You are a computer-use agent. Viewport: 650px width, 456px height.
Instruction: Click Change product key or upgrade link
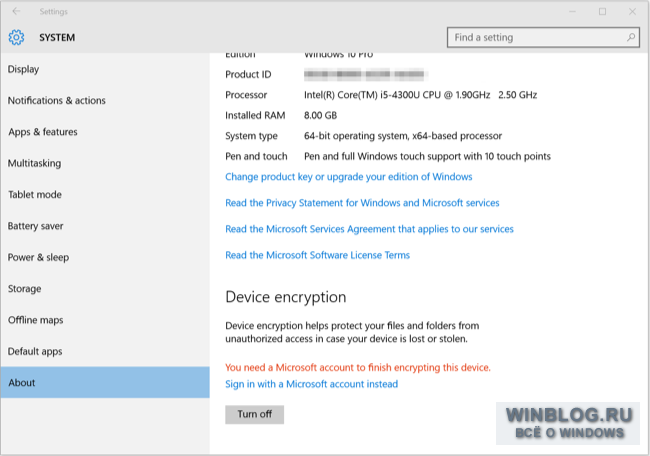pyautogui.click(x=349, y=177)
